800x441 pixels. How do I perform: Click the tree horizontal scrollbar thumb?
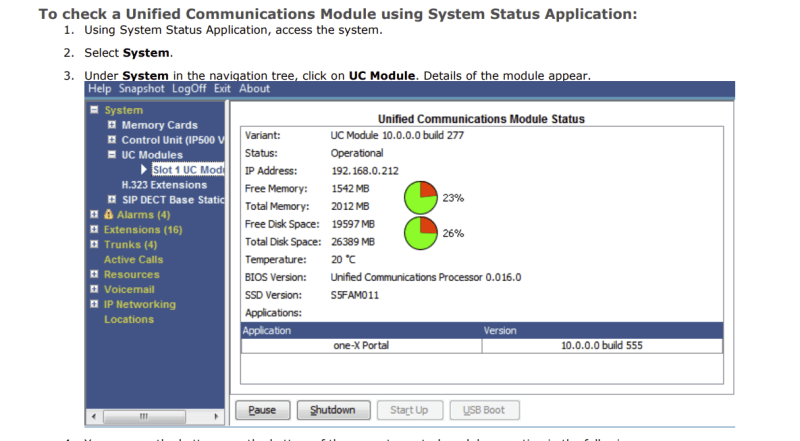(144, 416)
